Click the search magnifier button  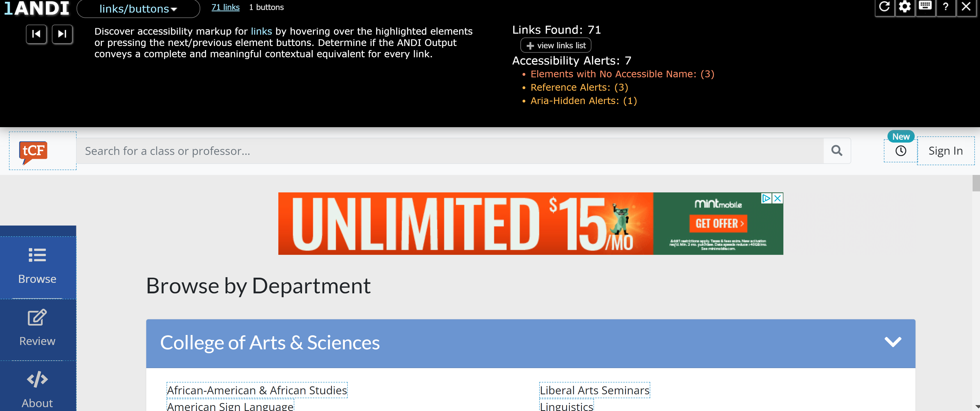coord(837,151)
